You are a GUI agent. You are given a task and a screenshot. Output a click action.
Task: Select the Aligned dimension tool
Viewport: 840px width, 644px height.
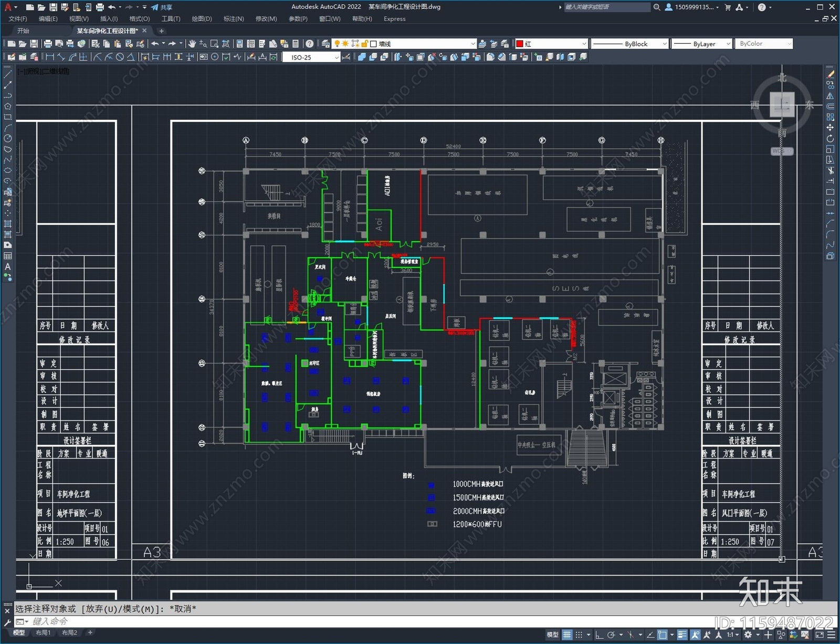point(61,57)
